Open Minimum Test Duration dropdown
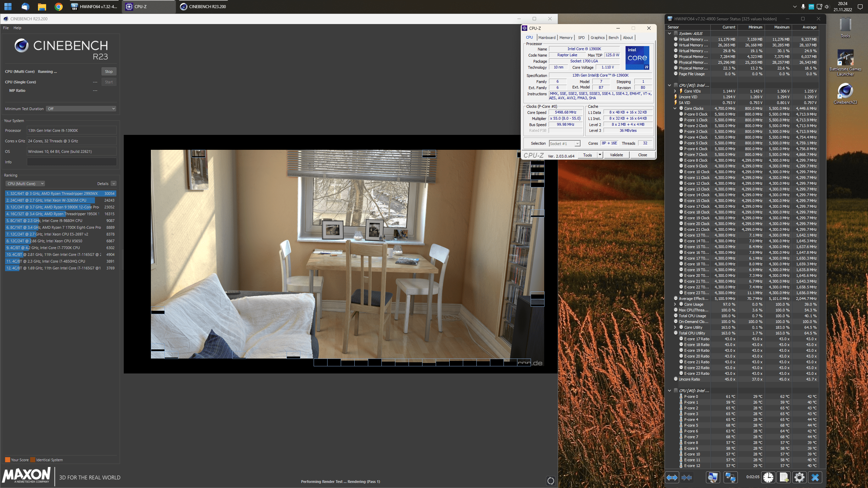 tap(81, 109)
